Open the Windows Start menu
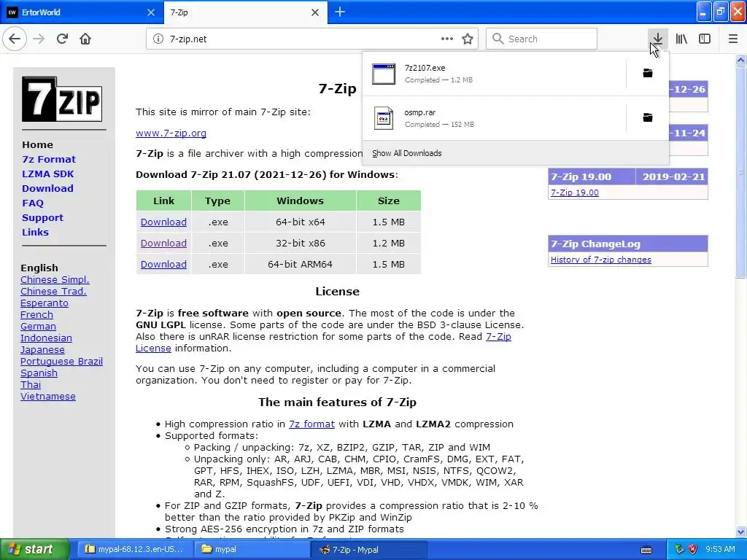This screenshot has height=560, width=747. [34, 549]
